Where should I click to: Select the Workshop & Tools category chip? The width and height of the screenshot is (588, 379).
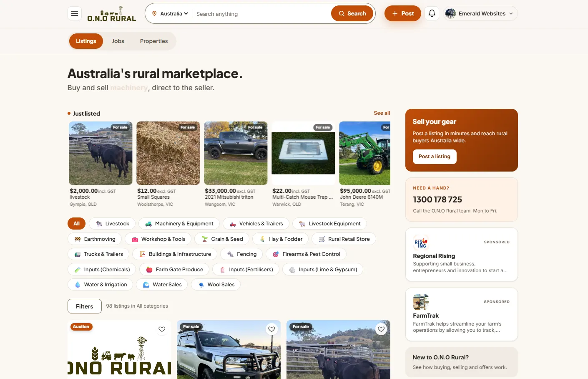coord(158,239)
